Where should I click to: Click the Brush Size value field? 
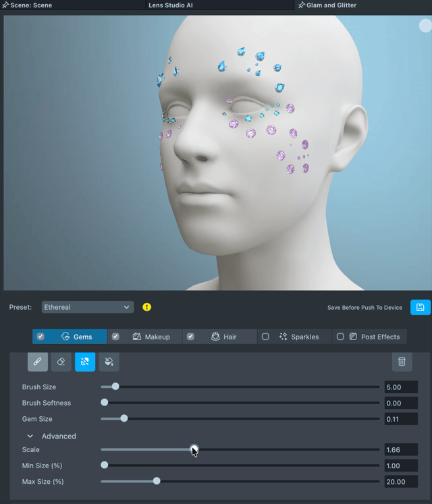tap(400, 387)
